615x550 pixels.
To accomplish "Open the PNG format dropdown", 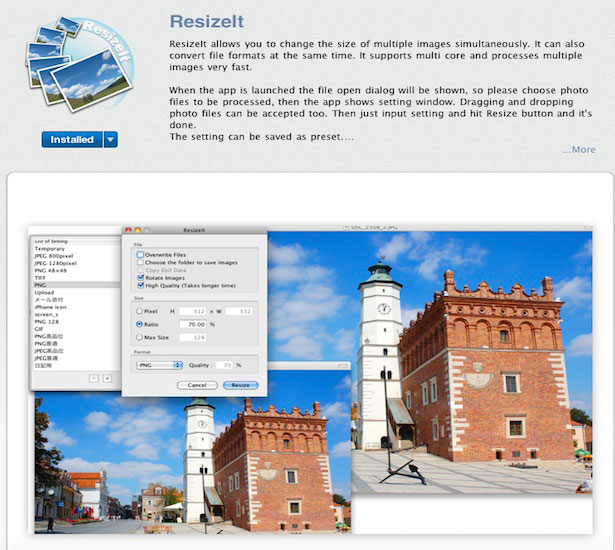I will tap(159, 365).
